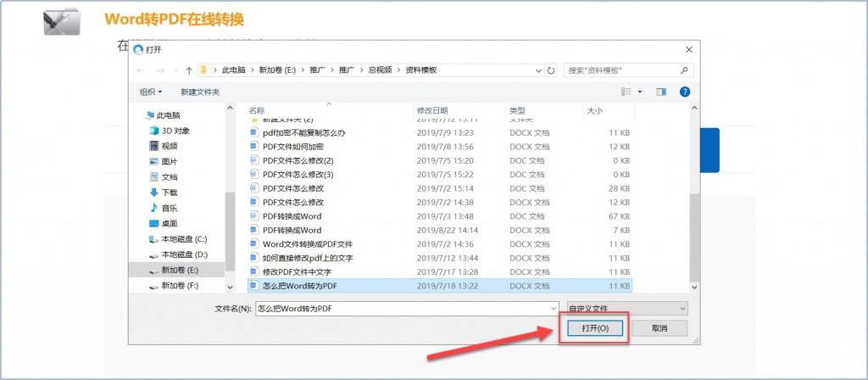
Task: Click 图片 picture icon in sidebar
Action: click(154, 162)
